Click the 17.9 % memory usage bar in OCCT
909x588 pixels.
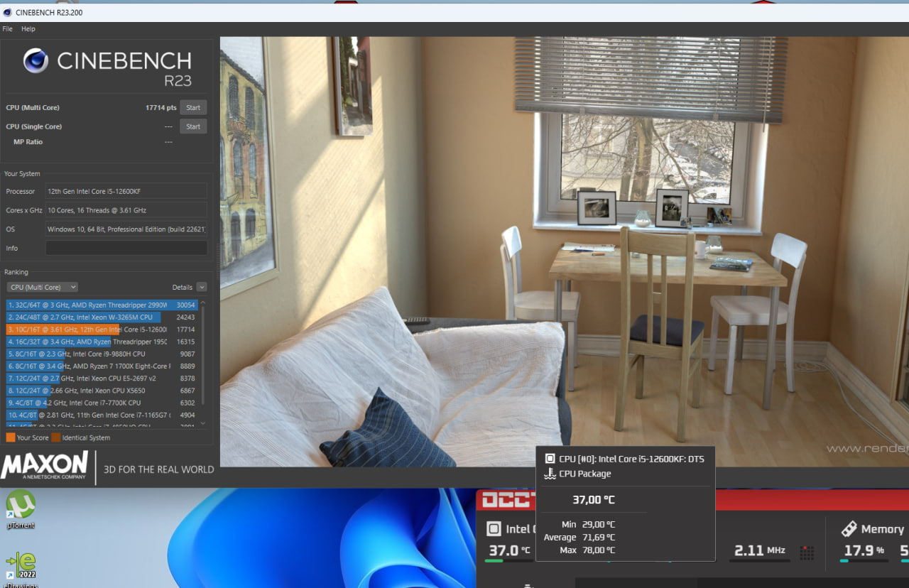(x=866, y=561)
